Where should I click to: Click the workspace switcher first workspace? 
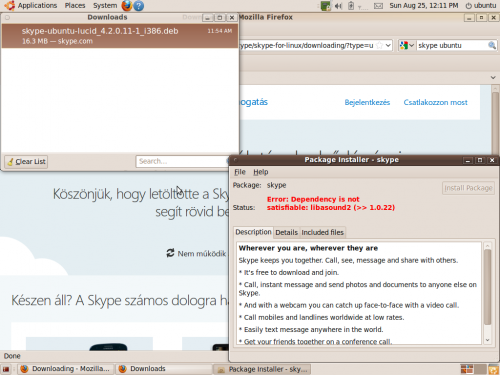pyautogui.click(x=467, y=369)
